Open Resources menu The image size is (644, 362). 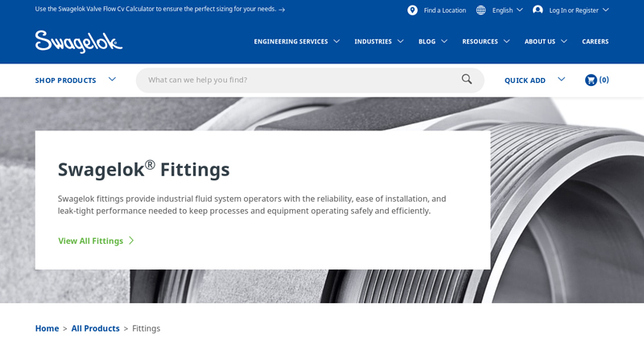[x=480, y=42]
